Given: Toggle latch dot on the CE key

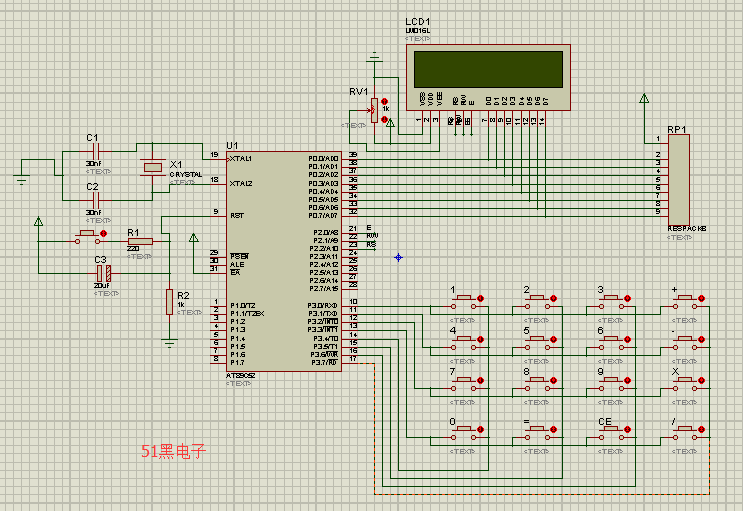Looking at the screenshot, I should 627,429.
